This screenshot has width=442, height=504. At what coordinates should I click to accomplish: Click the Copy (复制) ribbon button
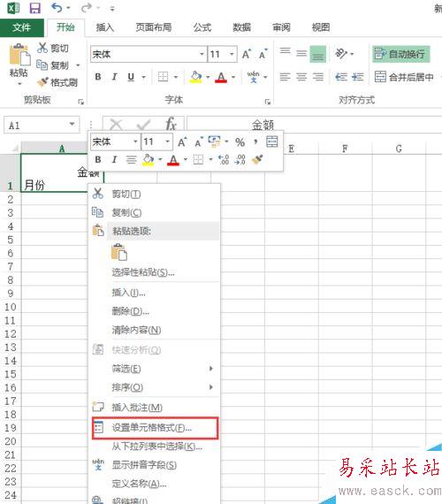pos(52,65)
